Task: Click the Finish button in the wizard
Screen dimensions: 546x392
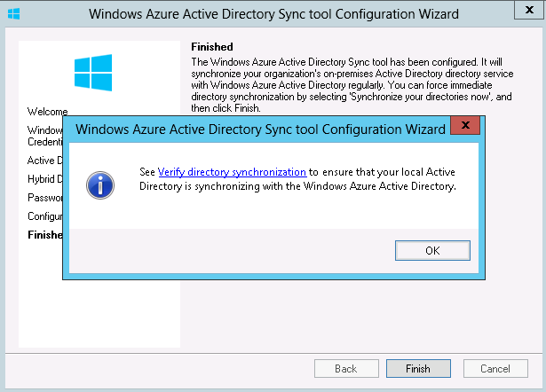Action: (x=418, y=368)
